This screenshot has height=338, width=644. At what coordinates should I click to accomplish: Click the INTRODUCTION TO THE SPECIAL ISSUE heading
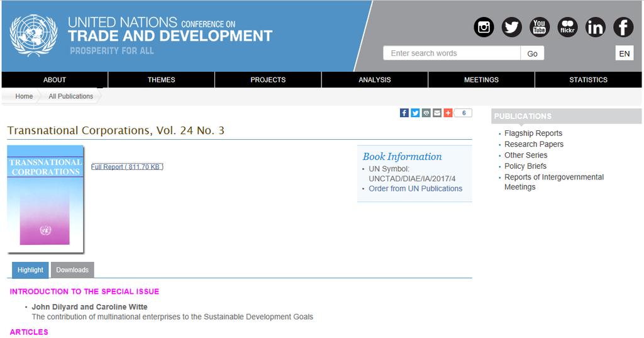coord(84,291)
